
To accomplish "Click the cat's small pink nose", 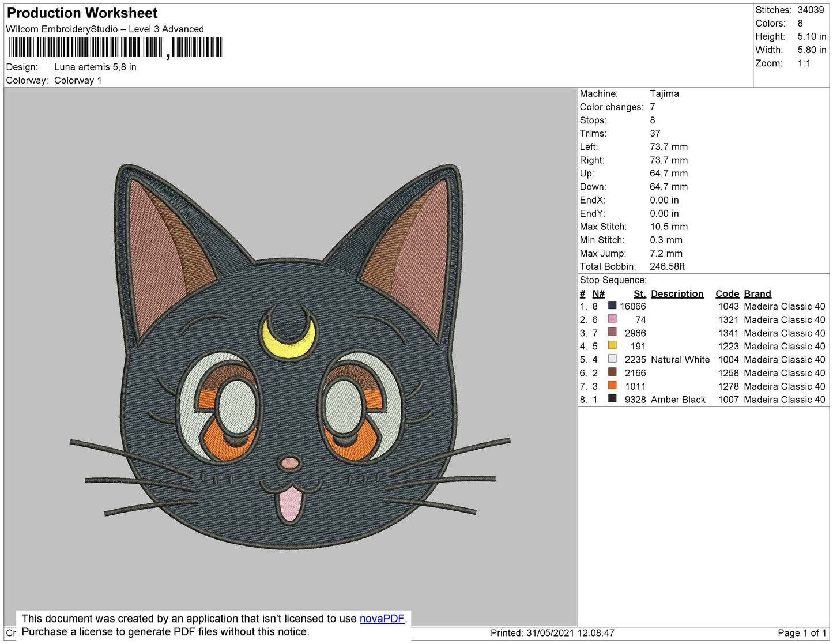I will [x=289, y=462].
